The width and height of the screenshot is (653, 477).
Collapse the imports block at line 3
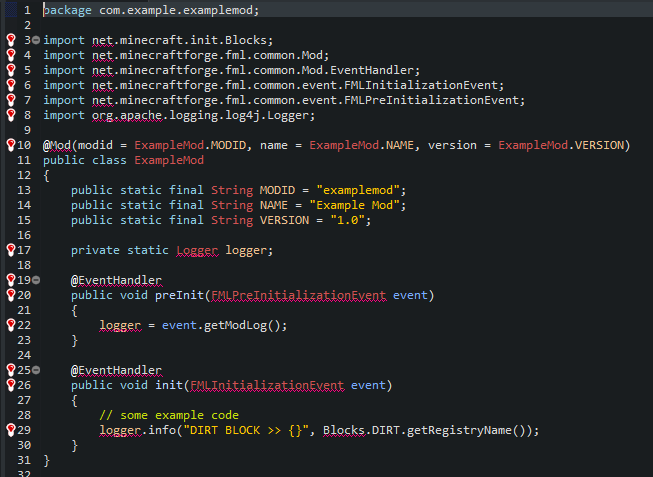(35, 40)
